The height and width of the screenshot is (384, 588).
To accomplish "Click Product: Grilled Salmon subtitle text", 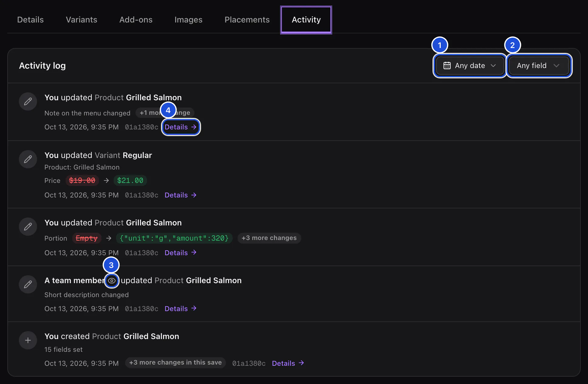I will [x=82, y=167].
